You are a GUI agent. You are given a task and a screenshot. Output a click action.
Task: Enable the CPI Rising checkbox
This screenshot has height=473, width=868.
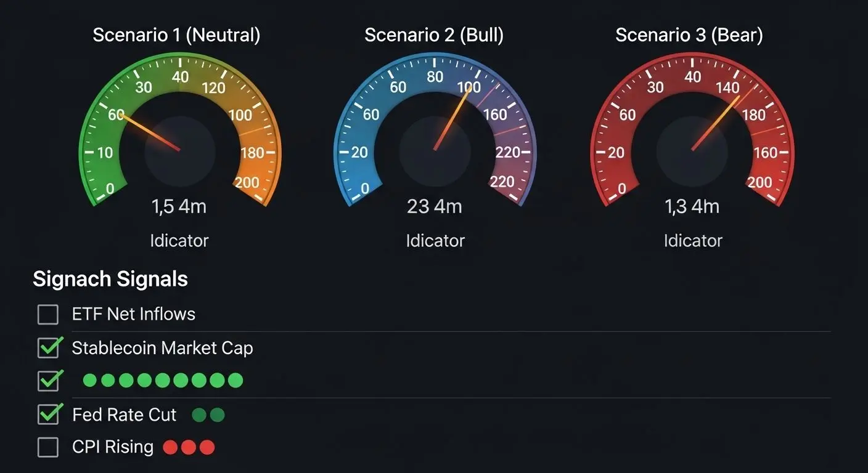point(48,447)
